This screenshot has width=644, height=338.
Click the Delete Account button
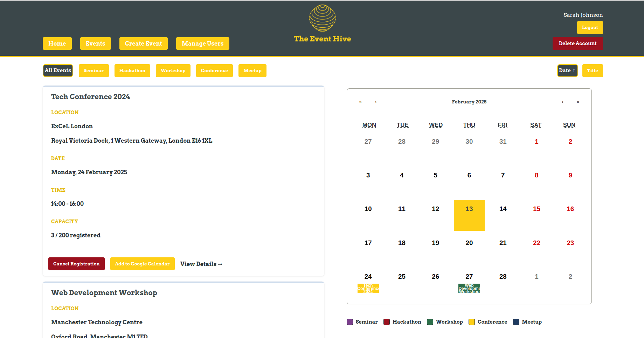click(577, 43)
